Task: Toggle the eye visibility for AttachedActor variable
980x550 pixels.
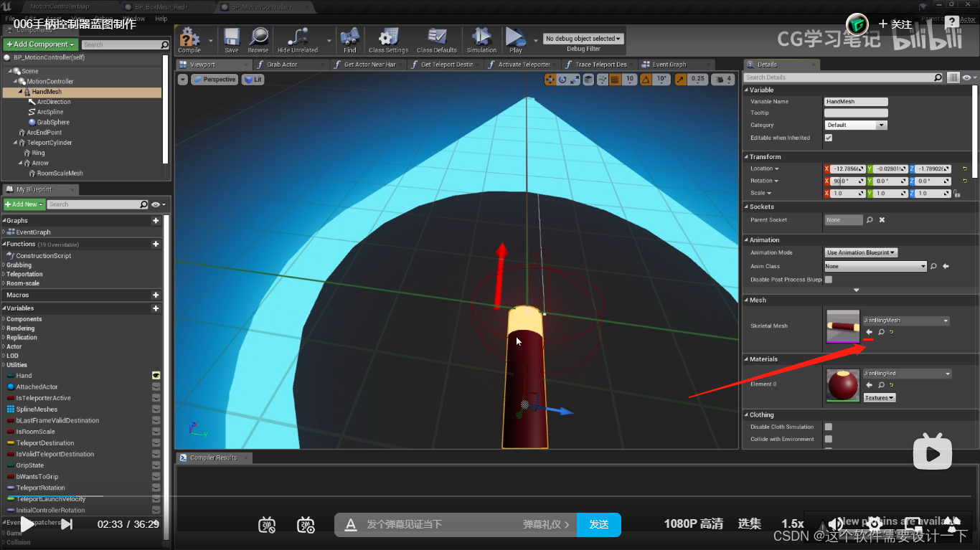Action: pyautogui.click(x=156, y=387)
